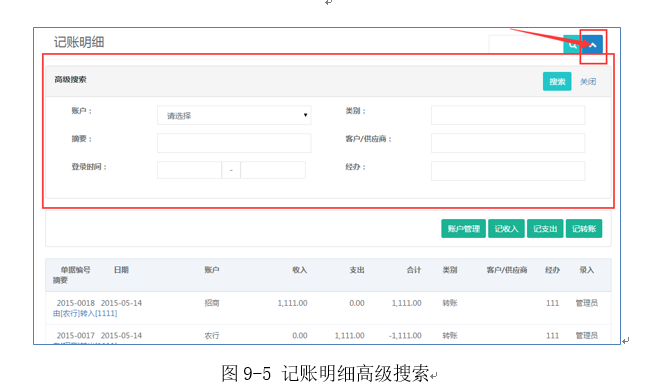
Task: Select the 2015-0017 record row
Action: coord(328,335)
